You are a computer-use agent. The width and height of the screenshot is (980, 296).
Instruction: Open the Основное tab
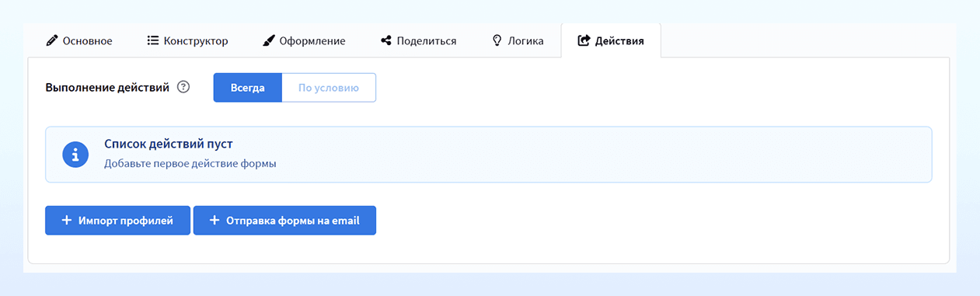79,41
